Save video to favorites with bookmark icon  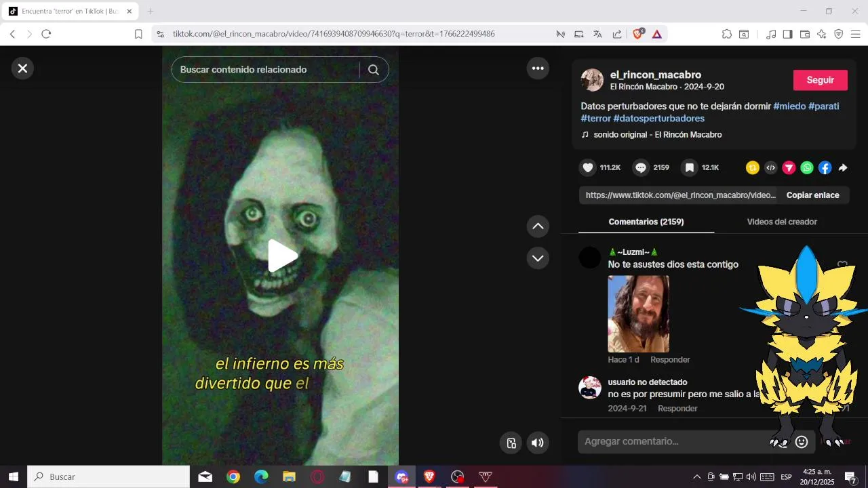click(690, 168)
